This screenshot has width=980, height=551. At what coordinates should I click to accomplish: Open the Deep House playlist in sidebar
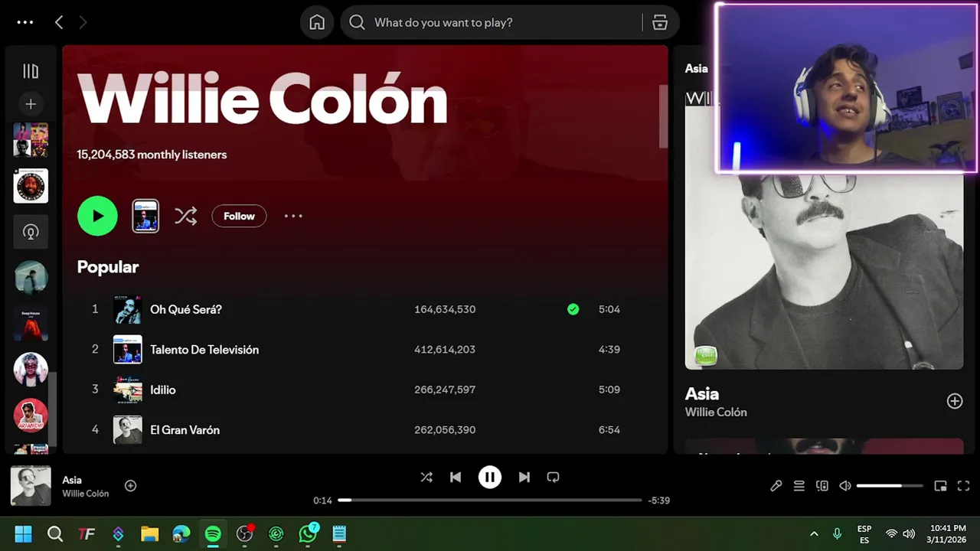(x=31, y=324)
